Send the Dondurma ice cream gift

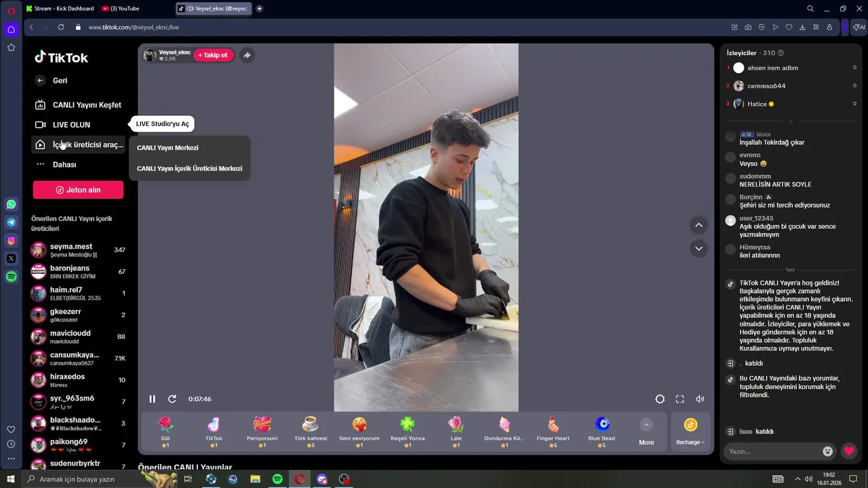click(x=504, y=431)
